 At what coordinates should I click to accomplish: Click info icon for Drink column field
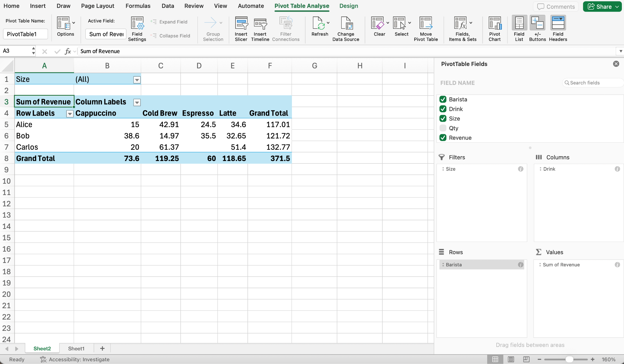pyautogui.click(x=617, y=169)
